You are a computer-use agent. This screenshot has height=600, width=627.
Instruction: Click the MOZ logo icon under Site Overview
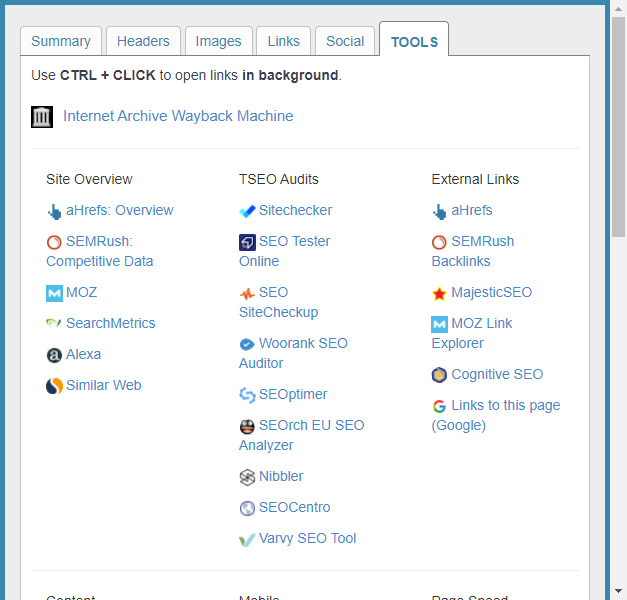pos(54,293)
